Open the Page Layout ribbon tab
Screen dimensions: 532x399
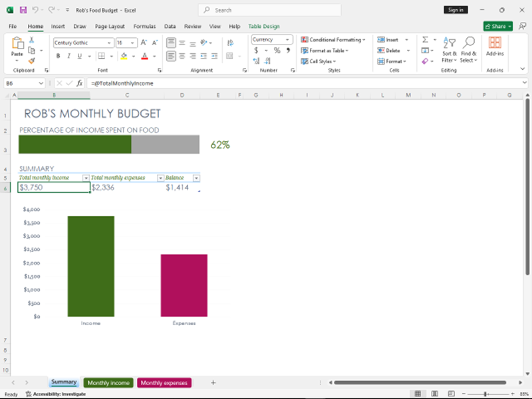pos(110,27)
